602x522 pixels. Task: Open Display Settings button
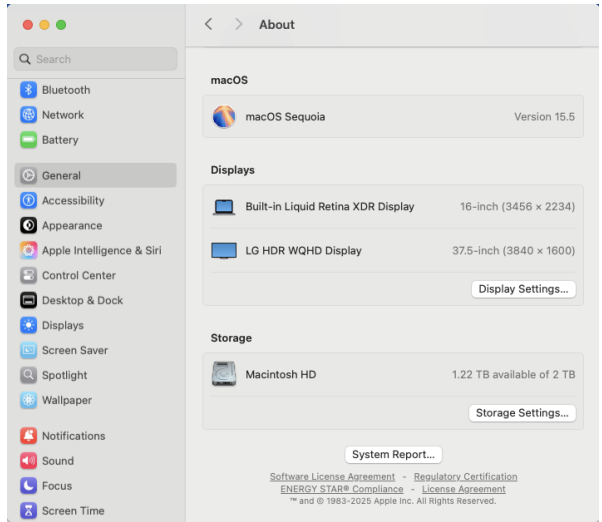523,289
